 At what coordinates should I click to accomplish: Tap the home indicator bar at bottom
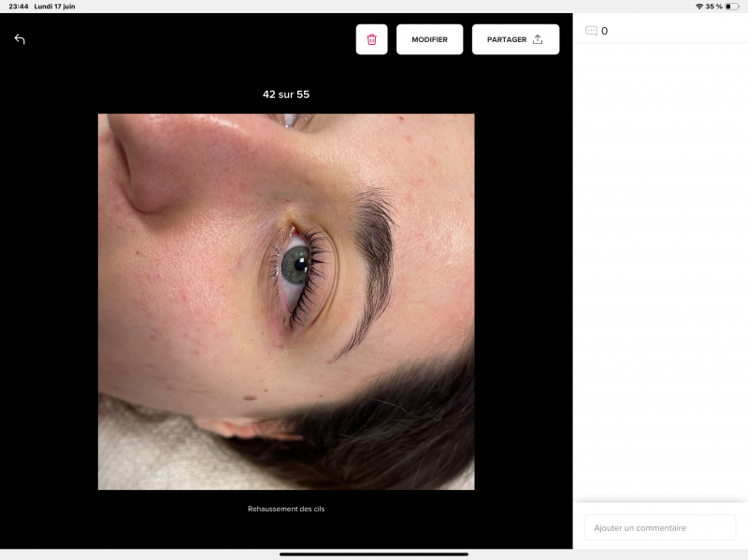pyautogui.click(x=374, y=555)
